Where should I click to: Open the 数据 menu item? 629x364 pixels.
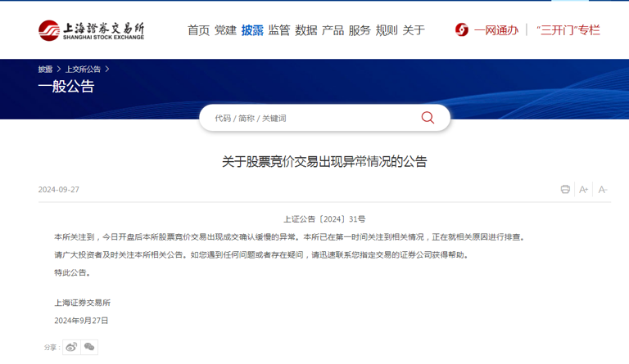pos(306,30)
